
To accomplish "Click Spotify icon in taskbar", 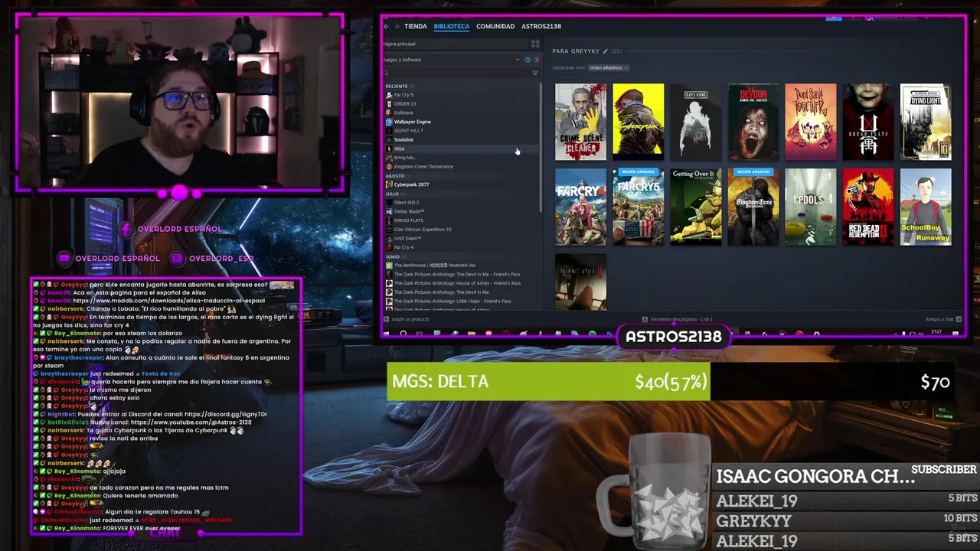I will coord(592,334).
